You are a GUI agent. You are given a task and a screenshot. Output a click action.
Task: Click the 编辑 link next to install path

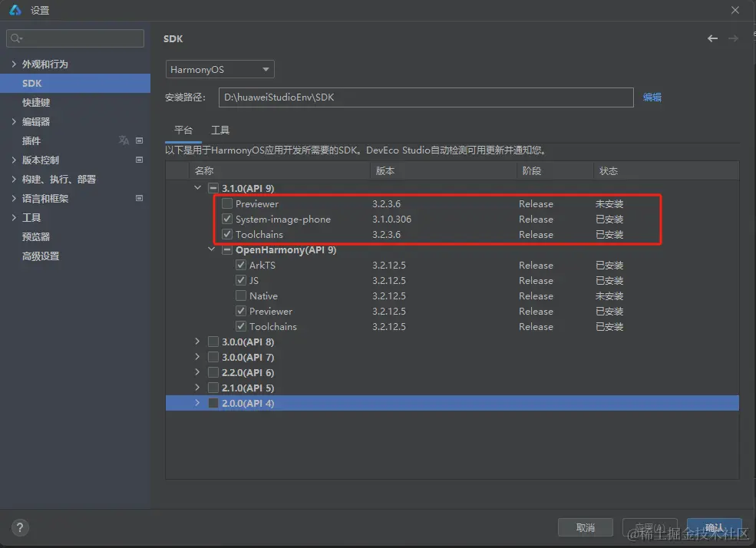(x=652, y=97)
